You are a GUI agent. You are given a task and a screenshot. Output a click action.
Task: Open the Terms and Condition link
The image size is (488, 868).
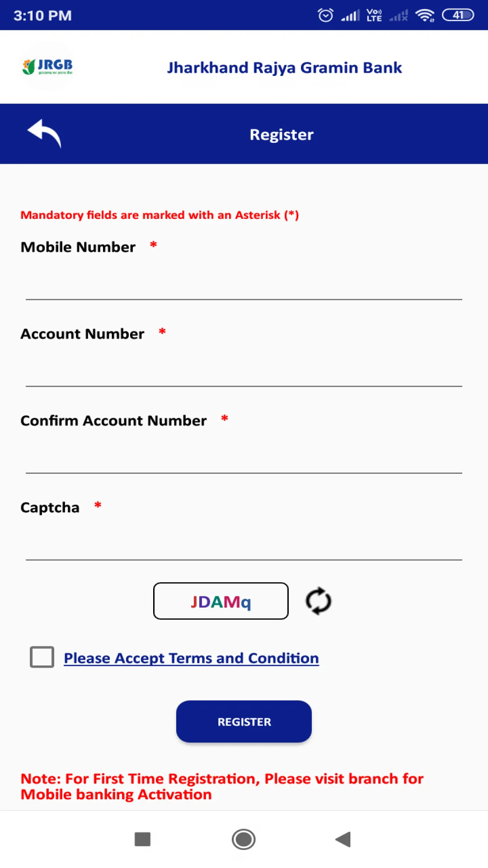(191, 658)
